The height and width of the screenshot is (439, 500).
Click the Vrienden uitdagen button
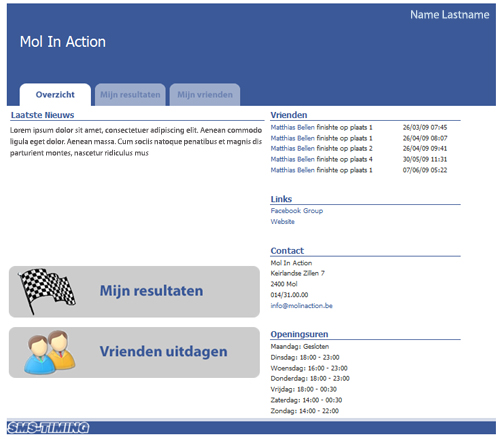pos(134,352)
